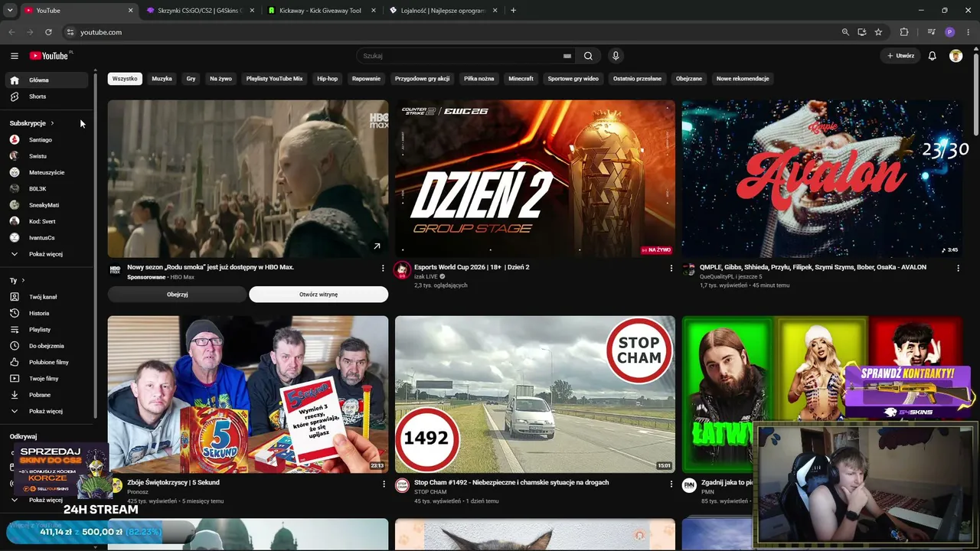The height and width of the screenshot is (551, 980).
Task: Open the Ty section chevron
Action: tap(23, 281)
